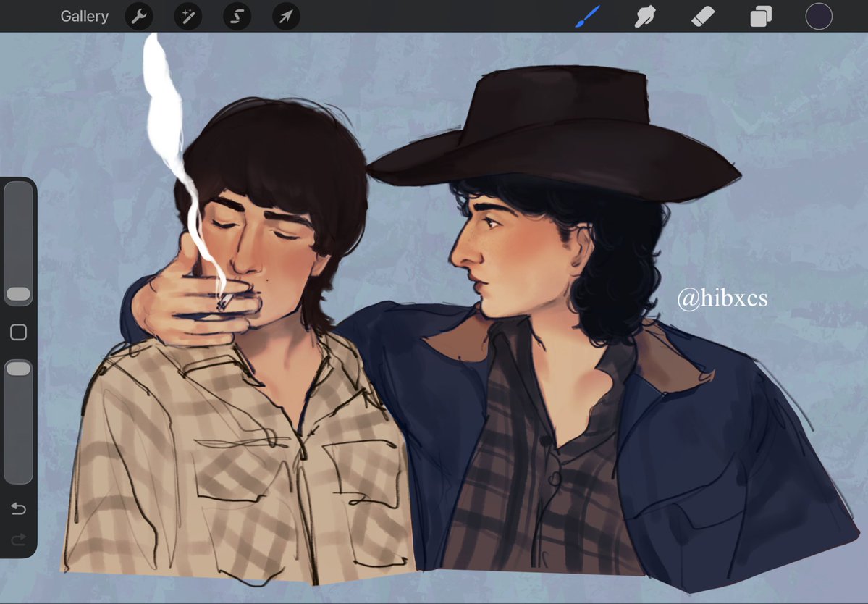Activate the Selection S-ribbon tool
Screen dimensions: 868x604
pos(237,17)
